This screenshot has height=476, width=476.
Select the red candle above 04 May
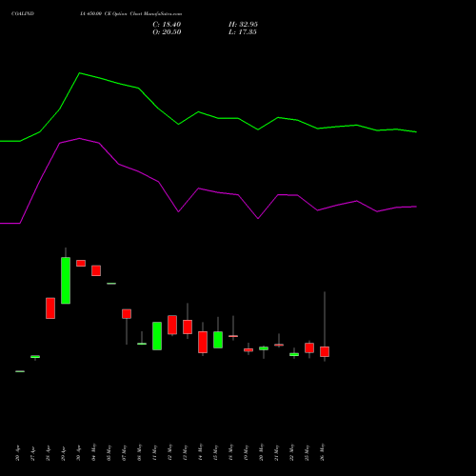coord(96,270)
